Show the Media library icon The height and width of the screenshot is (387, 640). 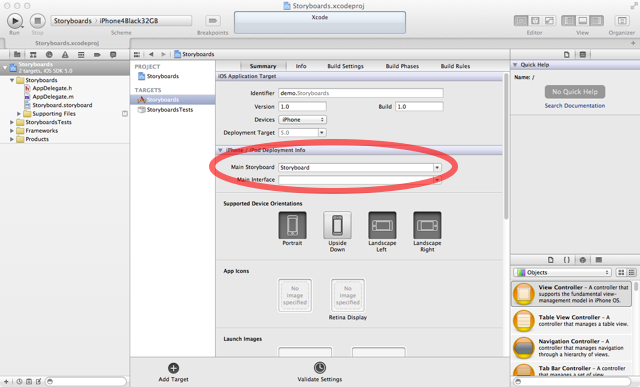[x=599, y=260]
